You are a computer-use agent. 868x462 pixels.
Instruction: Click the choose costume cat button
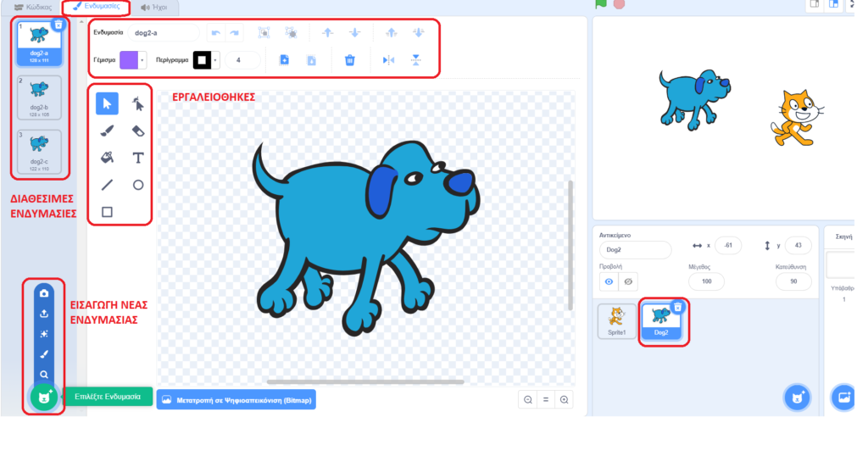pos(44,398)
